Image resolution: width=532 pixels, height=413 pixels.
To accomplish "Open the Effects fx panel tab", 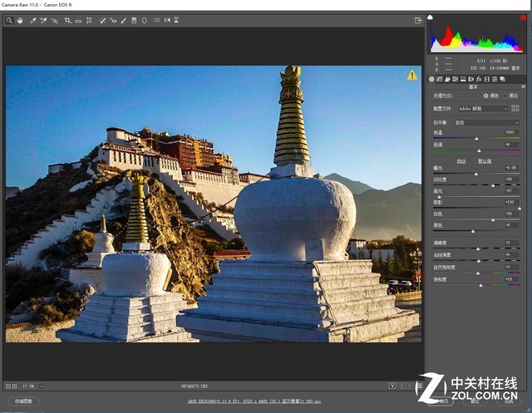I will coord(479,79).
